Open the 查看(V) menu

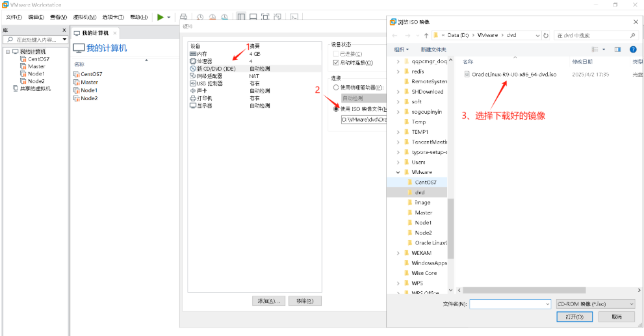click(58, 18)
